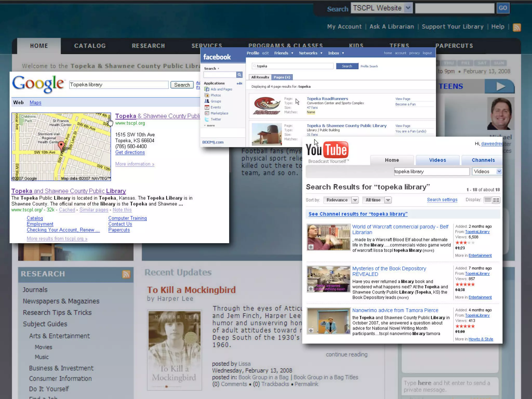Click the Research section RSS icon
The width and height of the screenshot is (532, 399).
pos(126,274)
